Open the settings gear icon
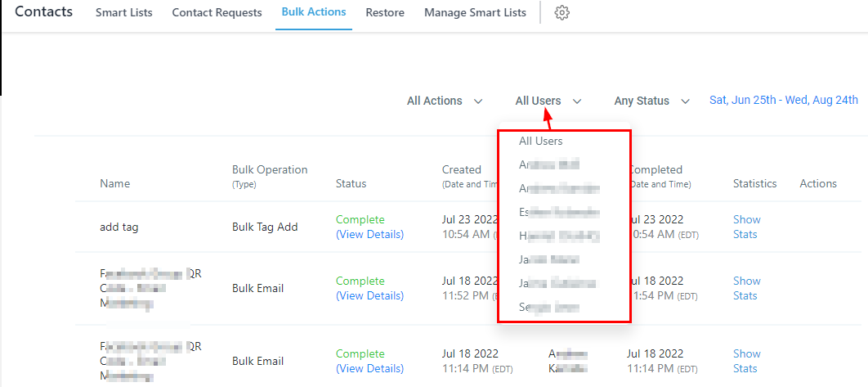This screenshot has height=387, width=868. point(562,13)
